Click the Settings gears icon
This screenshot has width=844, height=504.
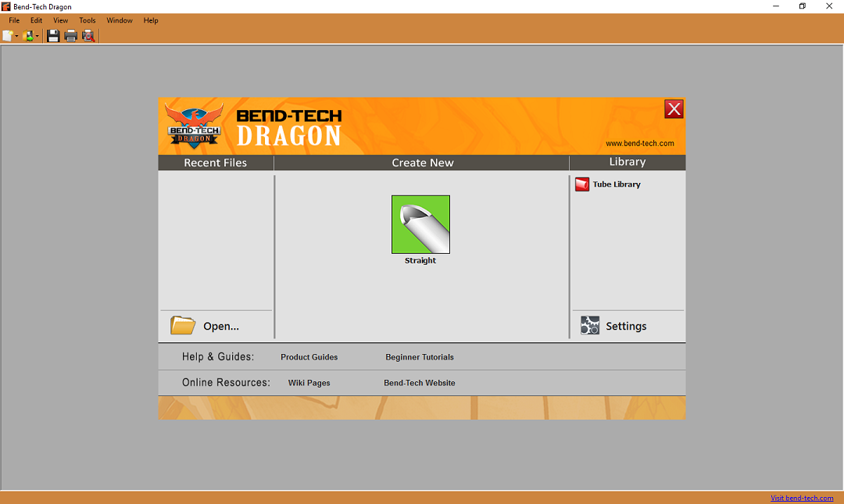589,325
